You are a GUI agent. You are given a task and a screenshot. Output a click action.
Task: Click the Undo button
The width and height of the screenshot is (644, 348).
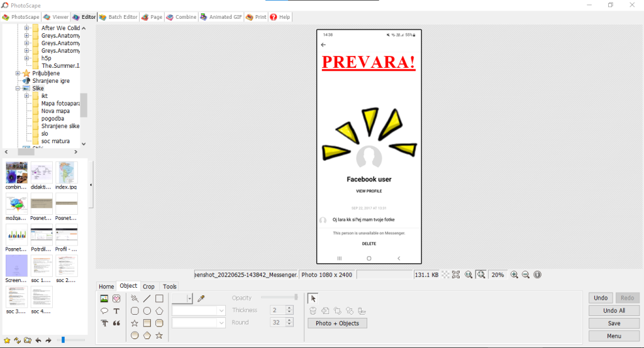pos(601,298)
